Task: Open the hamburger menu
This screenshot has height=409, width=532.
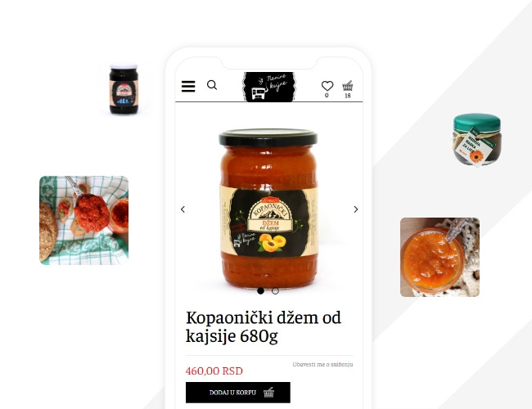Action: [188, 86]
